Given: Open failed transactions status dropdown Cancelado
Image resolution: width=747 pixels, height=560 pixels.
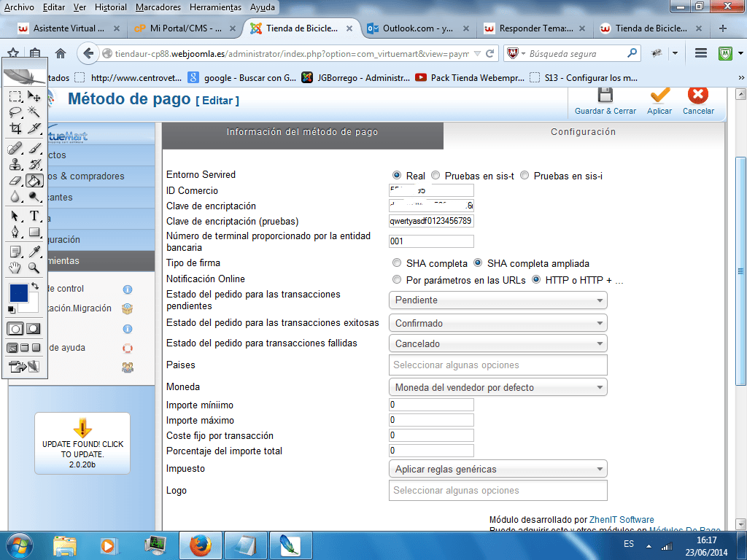Looking at the screenshot, I should [498, 343].
